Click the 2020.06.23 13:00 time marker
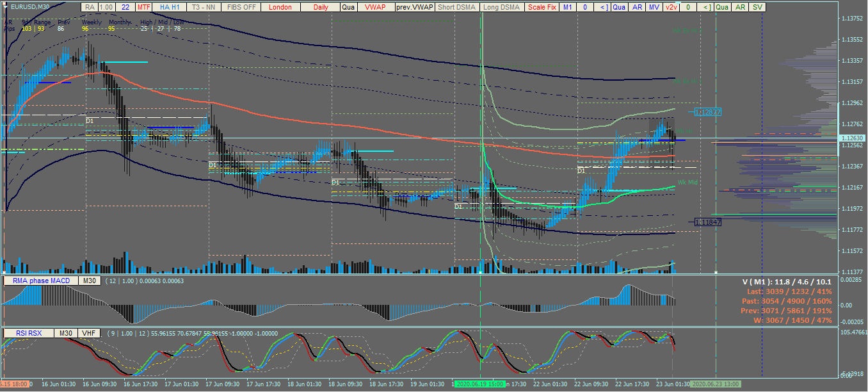 (716, 384)
